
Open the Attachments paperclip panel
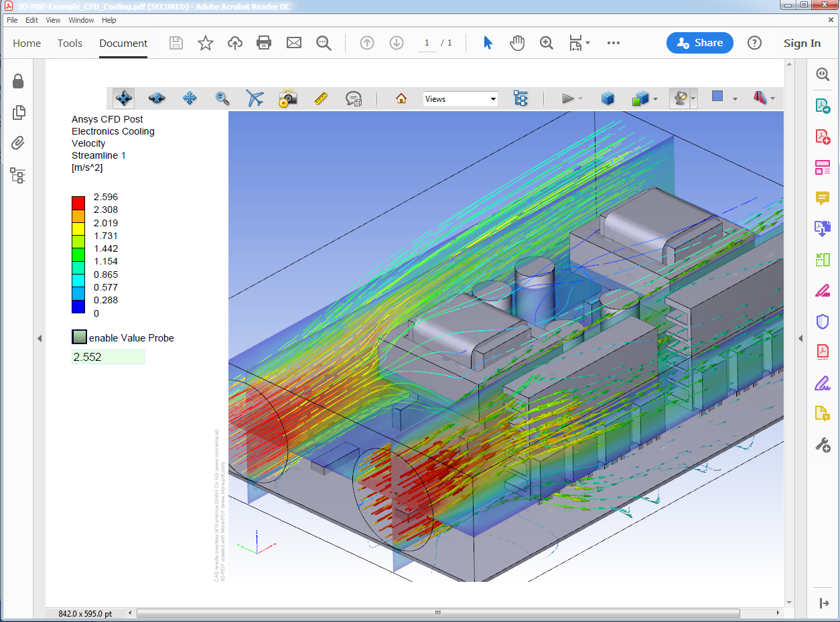pyautogui.click(x=18, y=143)
